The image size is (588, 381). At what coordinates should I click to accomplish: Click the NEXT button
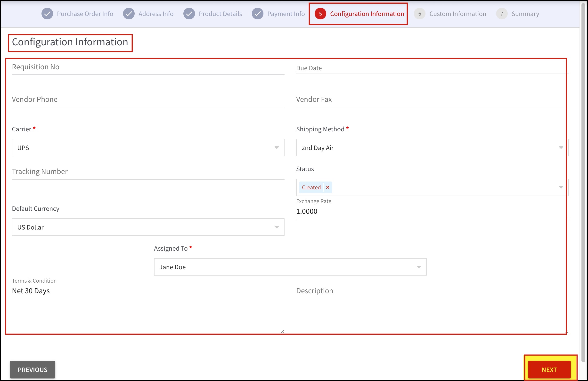point(549,370)
